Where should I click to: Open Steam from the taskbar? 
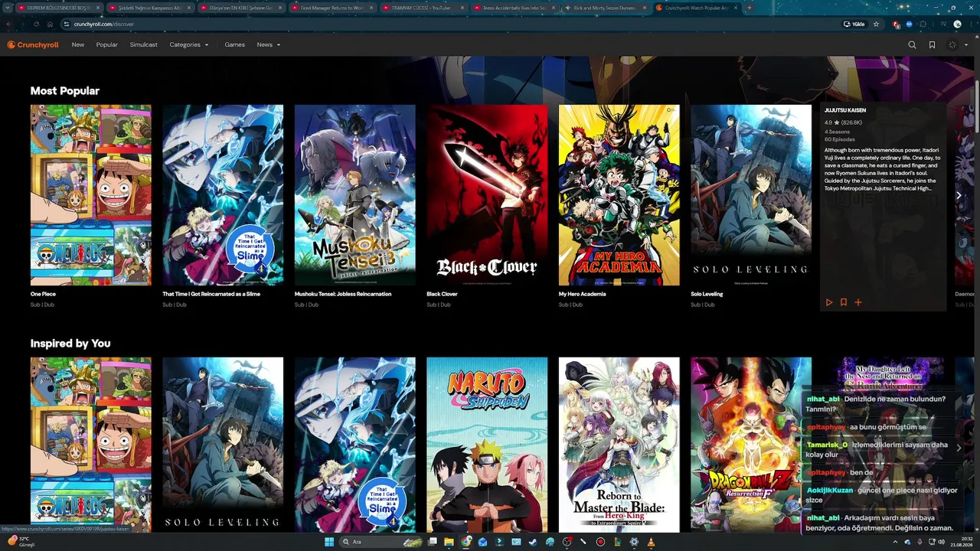pyautogui.click(x=533, y=542)
